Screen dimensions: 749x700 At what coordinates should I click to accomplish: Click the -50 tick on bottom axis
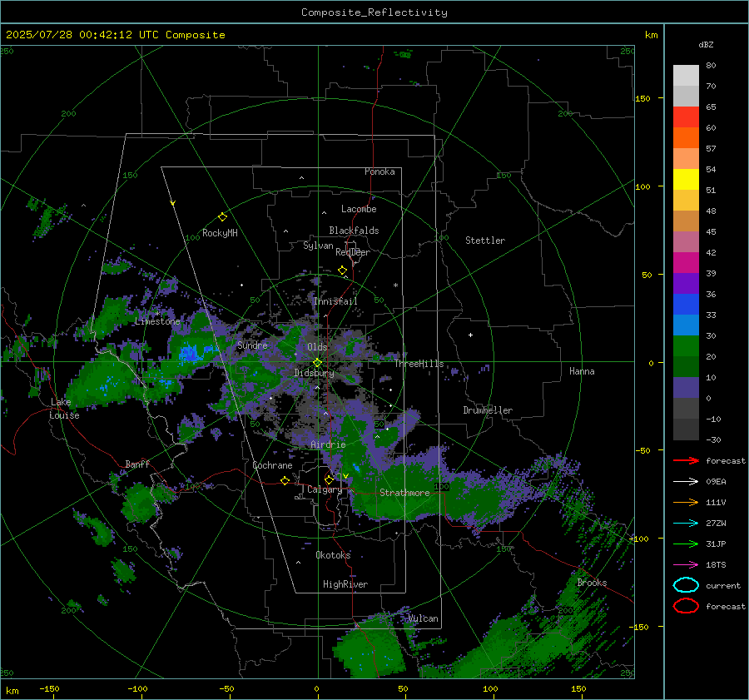point(226,689)
